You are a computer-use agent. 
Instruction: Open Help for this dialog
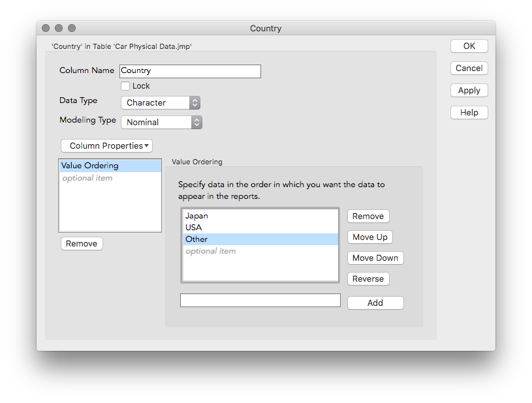tap(469, 113)
